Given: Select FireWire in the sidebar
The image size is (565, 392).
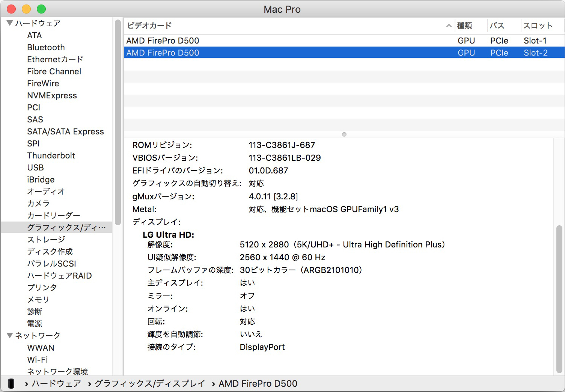Looking at the screenshot, I should point(43,83).
